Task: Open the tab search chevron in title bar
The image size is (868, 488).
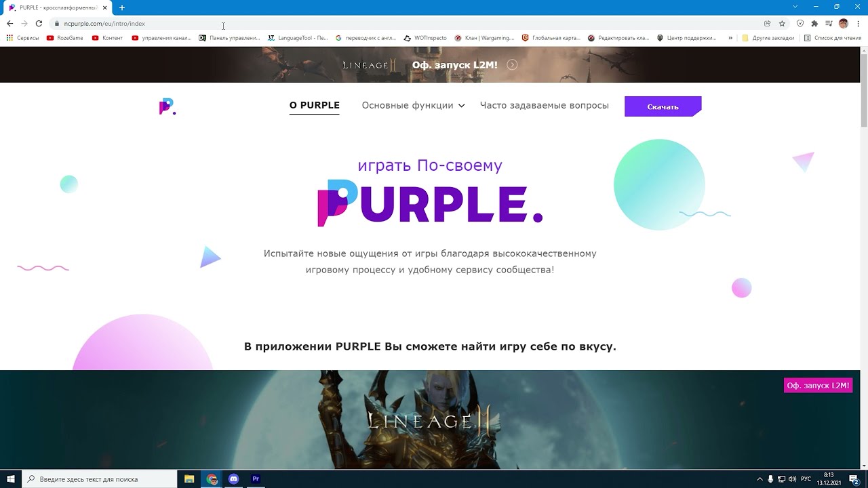Action: (795, 7)
